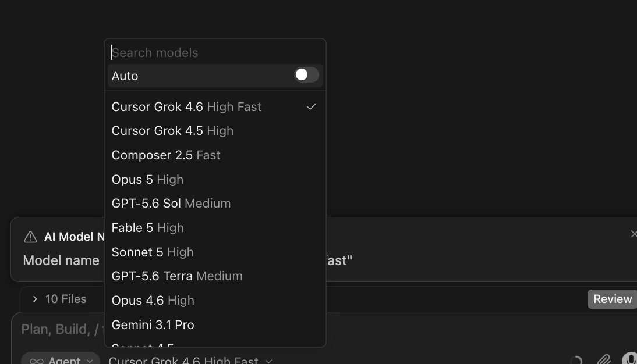
Task: Select Sonnet 5 High model
Action: tap(215, 252)
